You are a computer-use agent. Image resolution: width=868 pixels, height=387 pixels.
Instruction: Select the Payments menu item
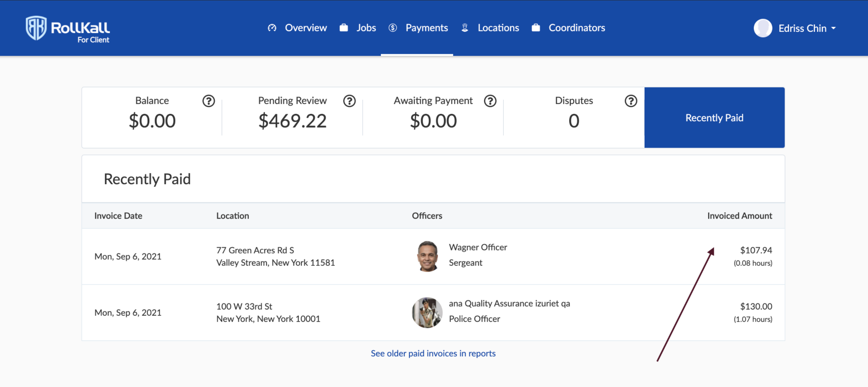click(x=427, y=28)
